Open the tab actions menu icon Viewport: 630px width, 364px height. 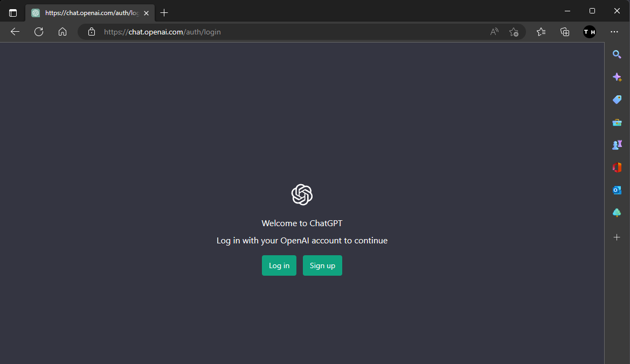(13, 13)
